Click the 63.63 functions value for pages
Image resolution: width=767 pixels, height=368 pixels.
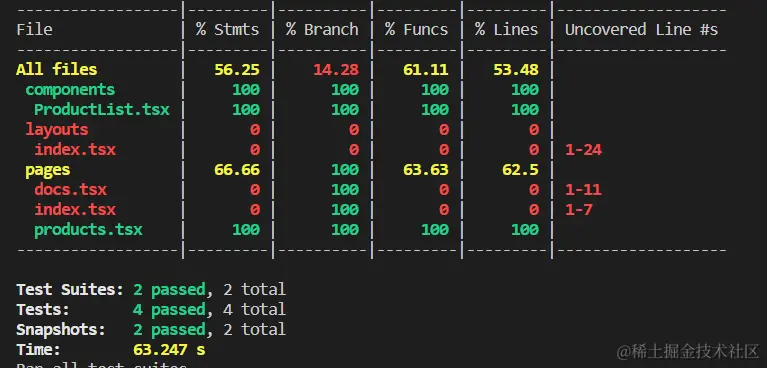coord(426,170)
